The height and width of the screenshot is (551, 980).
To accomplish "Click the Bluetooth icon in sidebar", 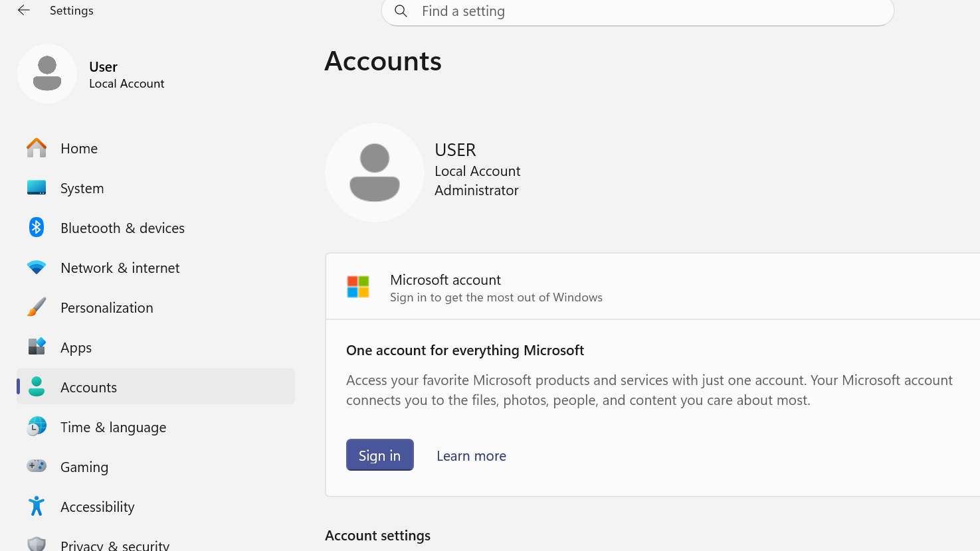I will 37,228.
